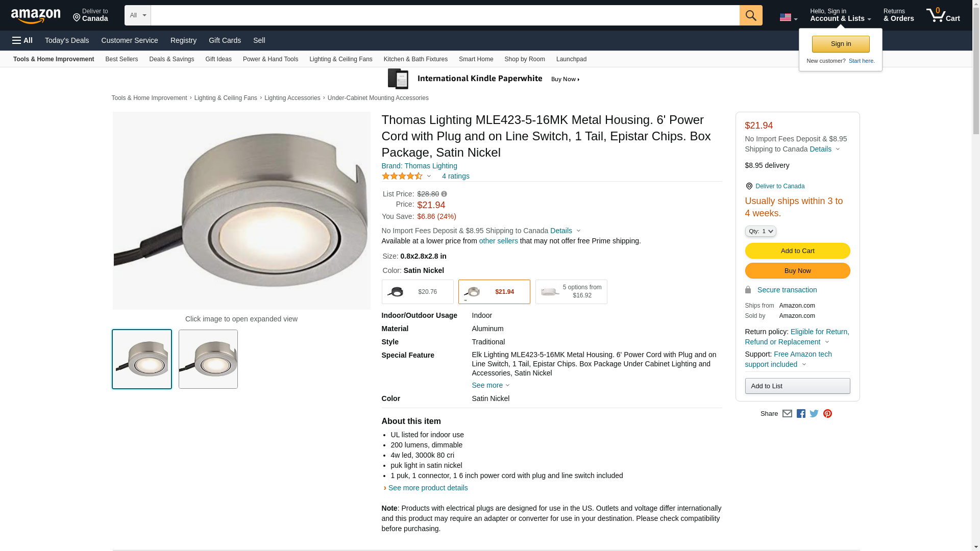Open the All search category dropdown
The height and width of the screenshot is (551, 980).
(137, 15)
